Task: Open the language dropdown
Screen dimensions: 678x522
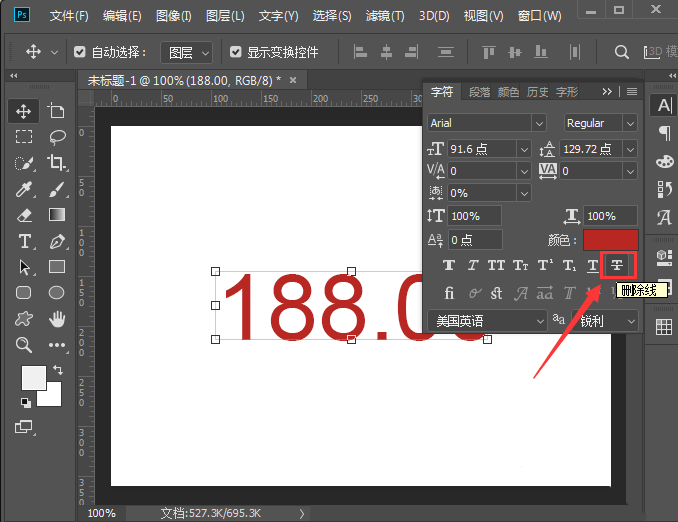Action: click(x=487, y=321)
